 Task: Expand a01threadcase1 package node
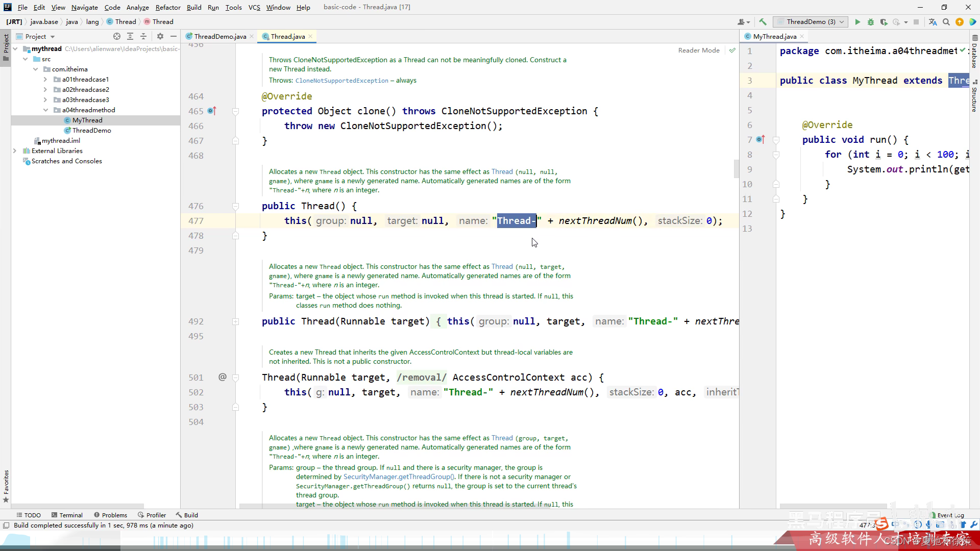[x=45, y=80]
